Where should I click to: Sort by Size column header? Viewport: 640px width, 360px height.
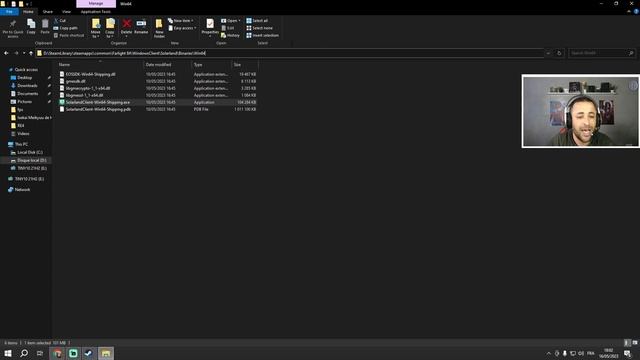[x=244, y=64]
